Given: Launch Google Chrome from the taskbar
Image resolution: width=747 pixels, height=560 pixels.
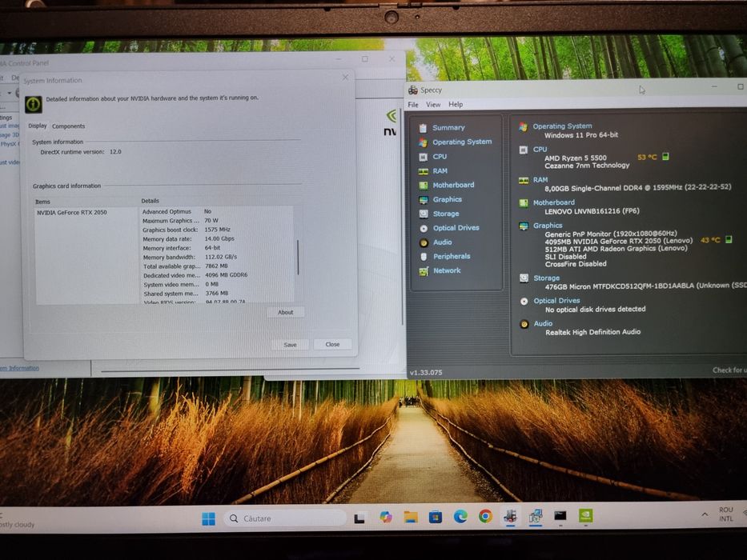Looking at the screenshot, I should point(485,516).
